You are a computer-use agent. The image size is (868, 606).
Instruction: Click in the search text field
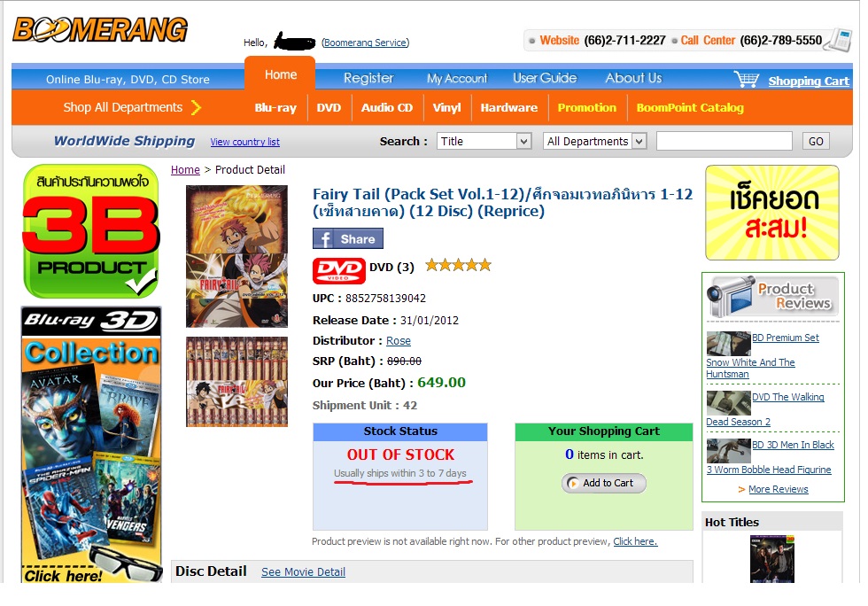725,141
